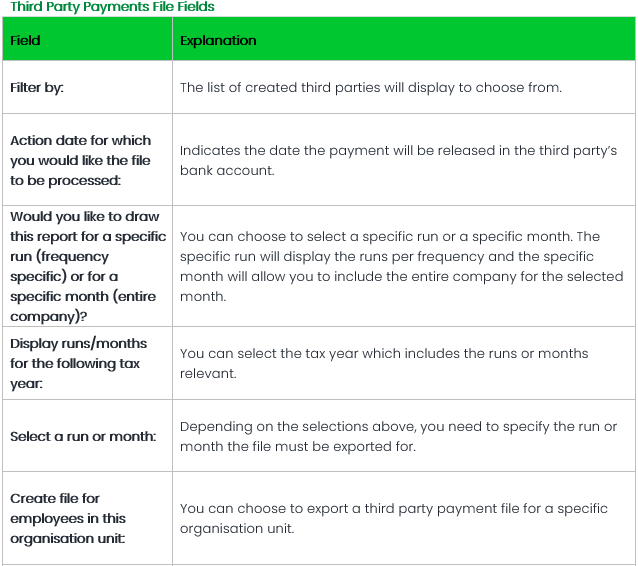Click the 'organisation unit.' text in explanation column
This screenshot has width=638, height=566.
point(236,528)
